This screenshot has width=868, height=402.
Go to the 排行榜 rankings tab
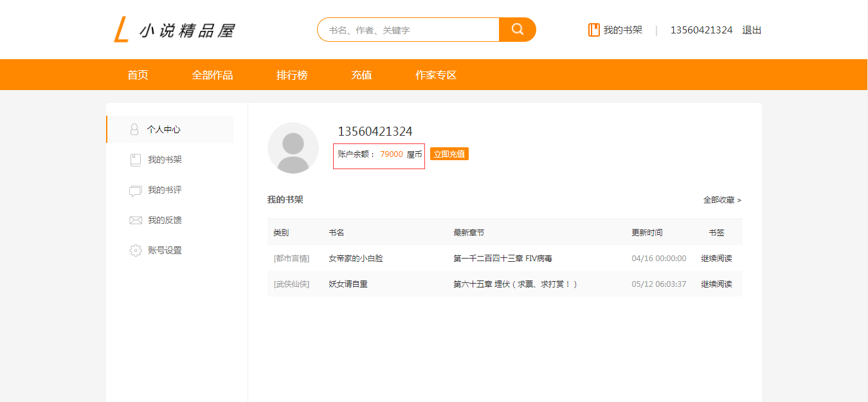pyautogui.click(x=292, y=75)
